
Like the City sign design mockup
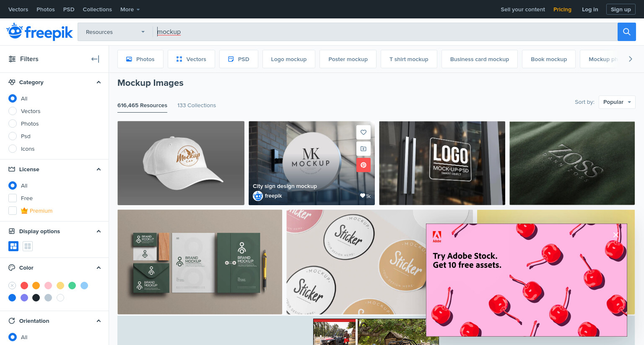click(x=364, y=132)
